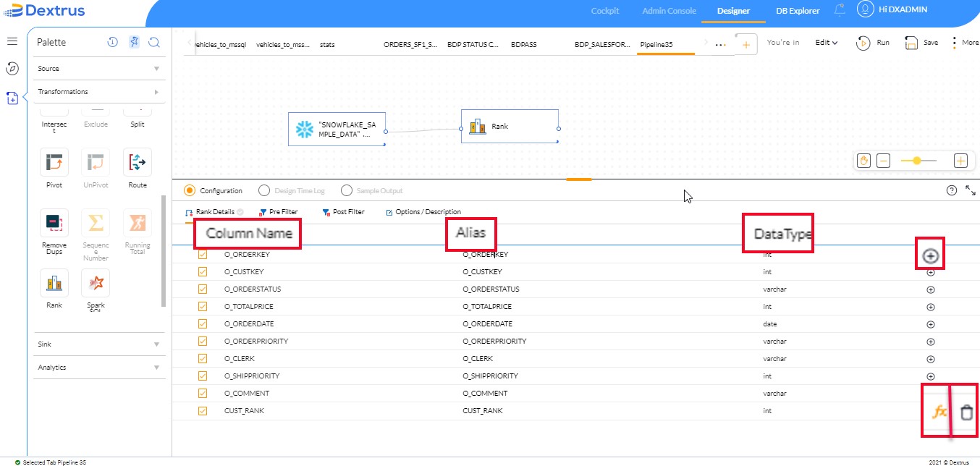
Task: Uncheck the O_TOTALPRICE column checkbox
Action: point(203,307)
